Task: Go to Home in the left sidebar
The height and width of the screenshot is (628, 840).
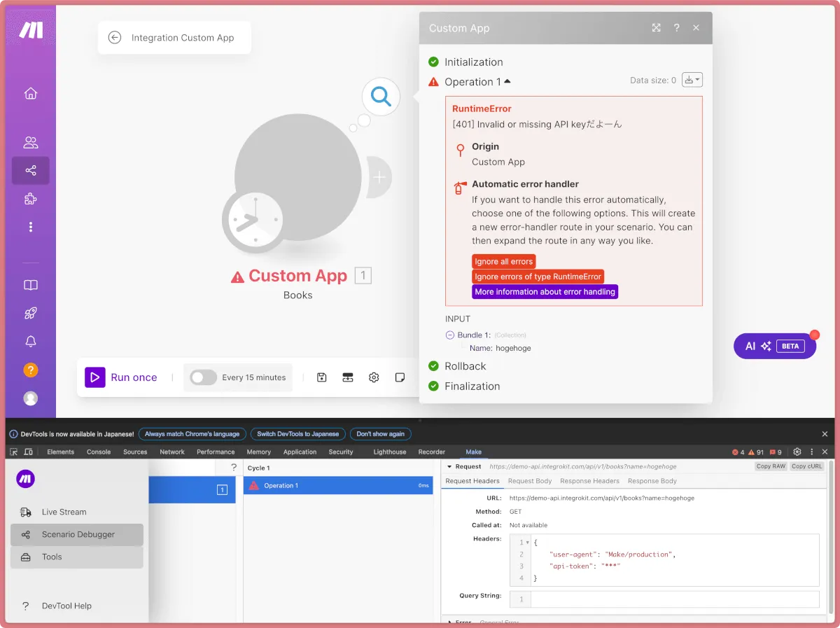Action: pos(31,93)
